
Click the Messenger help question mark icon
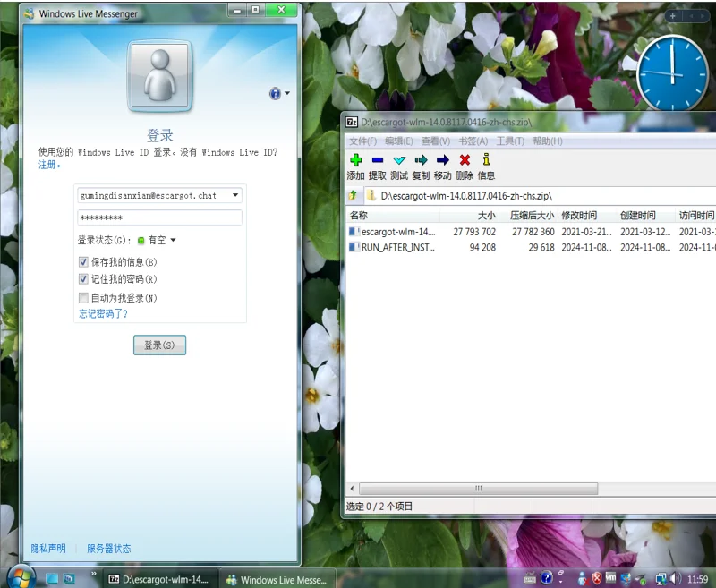click(275, 94)
